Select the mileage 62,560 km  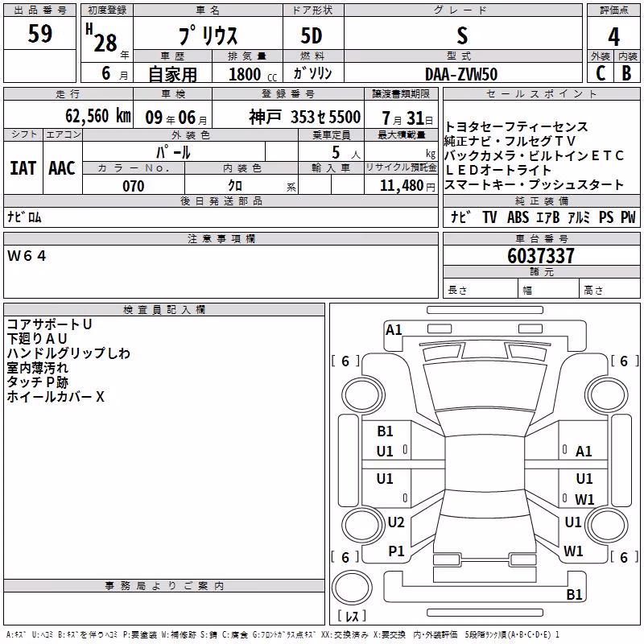tap(98, 116)
